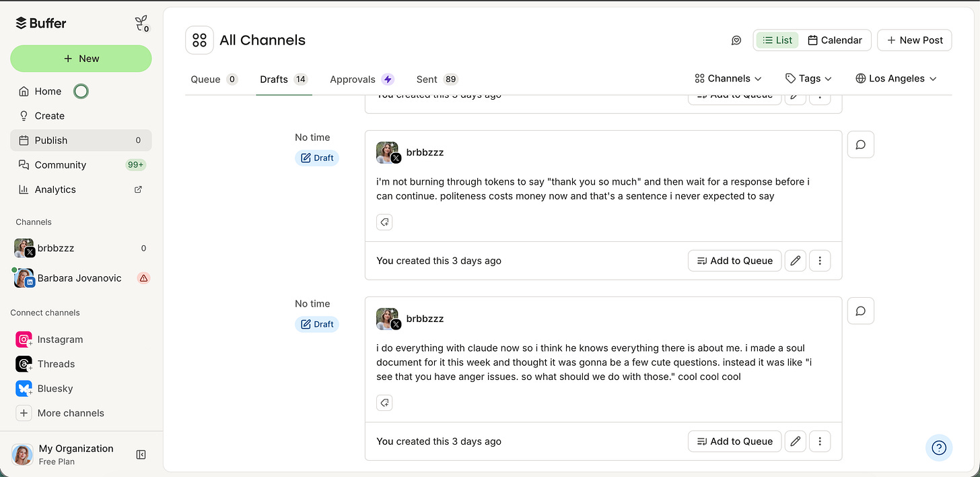Edit the claude post with pencil icon

[796, 441]
